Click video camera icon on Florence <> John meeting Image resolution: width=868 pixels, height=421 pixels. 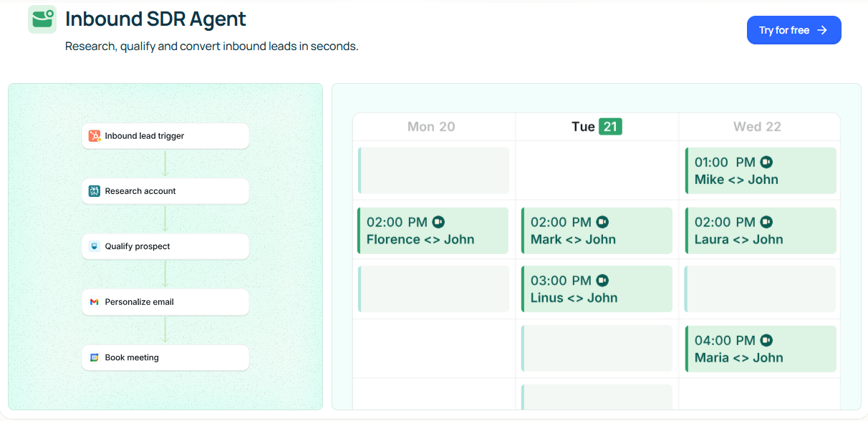click(438, 222)
